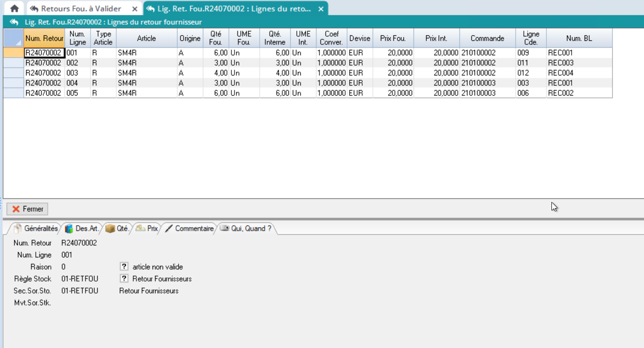Select the Num. Retour cell of line 005
Viewport: 644px width, 348px height.
click(44, 93)
